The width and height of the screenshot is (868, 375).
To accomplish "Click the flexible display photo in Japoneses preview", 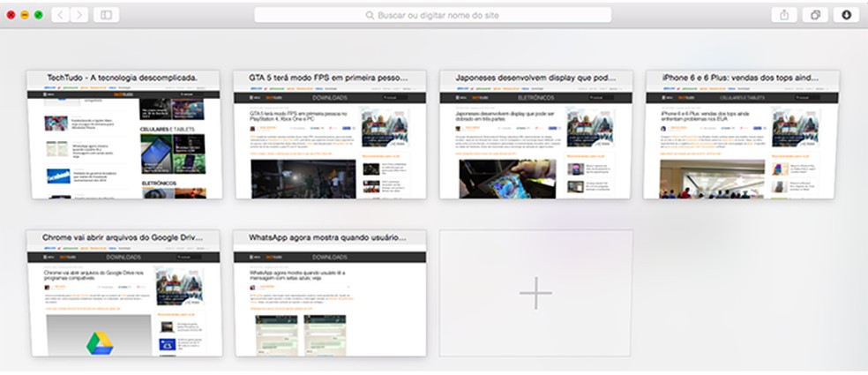I will tap(507, 179).
